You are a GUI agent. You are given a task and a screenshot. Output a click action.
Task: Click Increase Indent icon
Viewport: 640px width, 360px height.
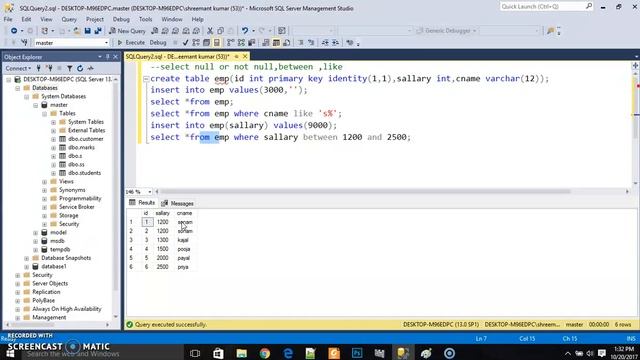tap(336, 42)
